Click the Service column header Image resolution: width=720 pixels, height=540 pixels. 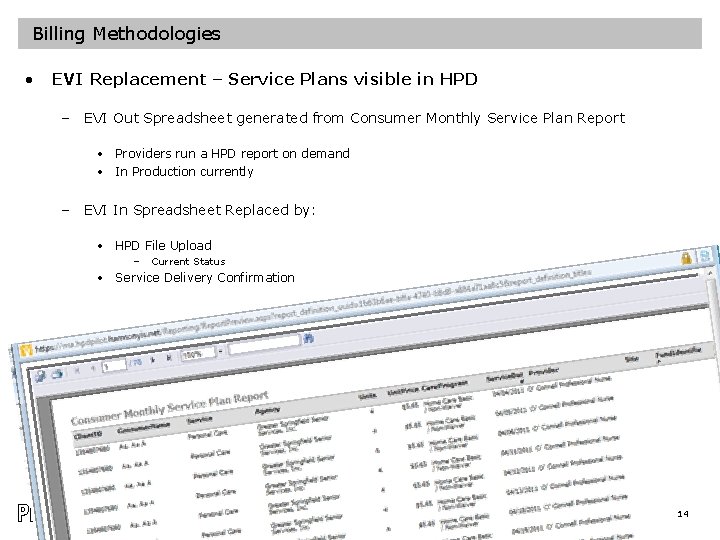click(x=200, y=420)
